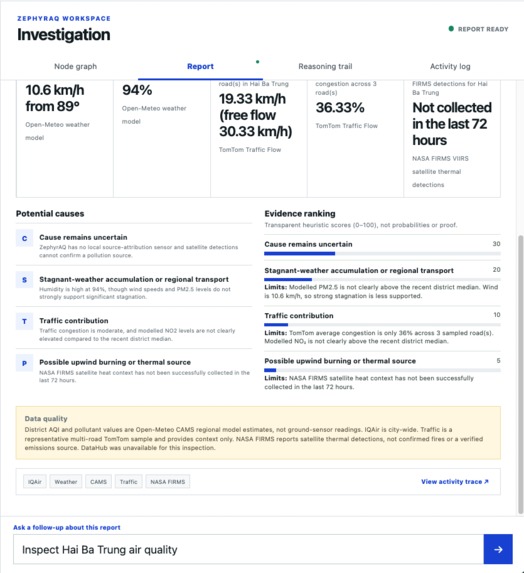Click the 'REPORT READY' status text
The height and width of the screenshot is (573, 524).
click(483, 29)
